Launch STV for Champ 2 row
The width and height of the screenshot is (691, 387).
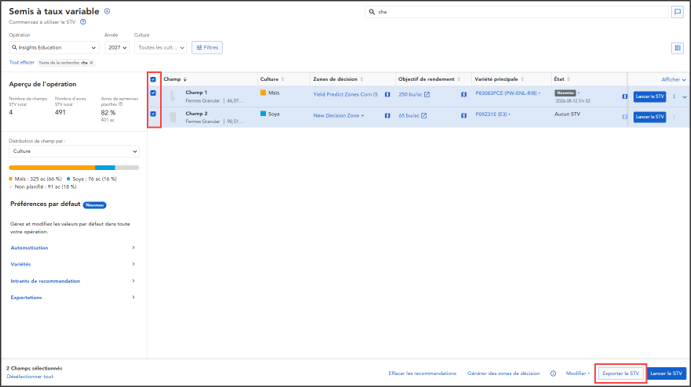click(650, 117)
